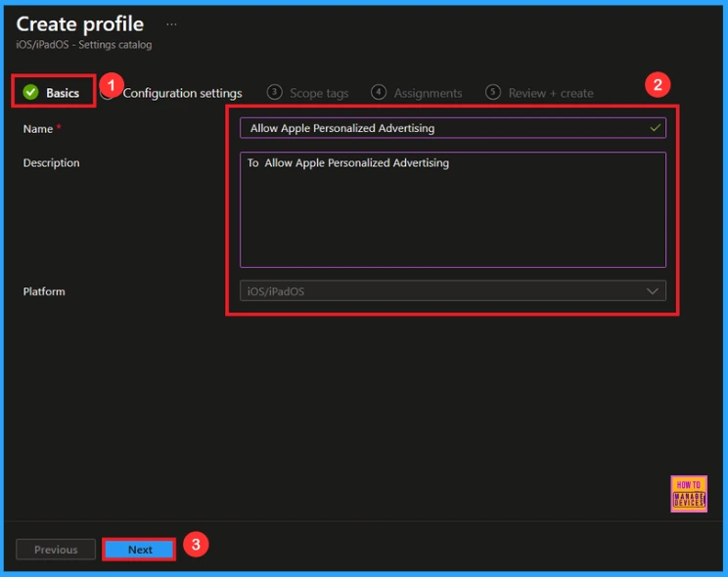Click the green checkmark on Basics step
The image size is (728, 577).
30,92
